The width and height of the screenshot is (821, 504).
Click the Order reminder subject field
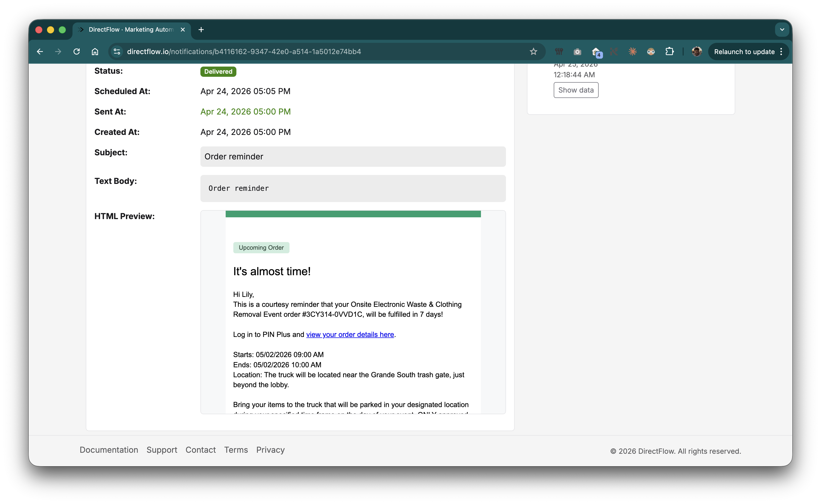pyautogui.click(x=353, y=156)
